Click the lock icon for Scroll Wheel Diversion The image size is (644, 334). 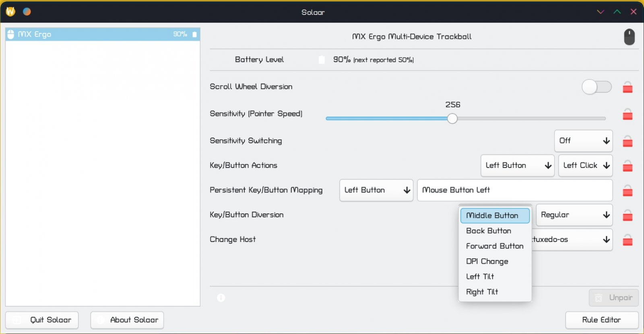627,87
